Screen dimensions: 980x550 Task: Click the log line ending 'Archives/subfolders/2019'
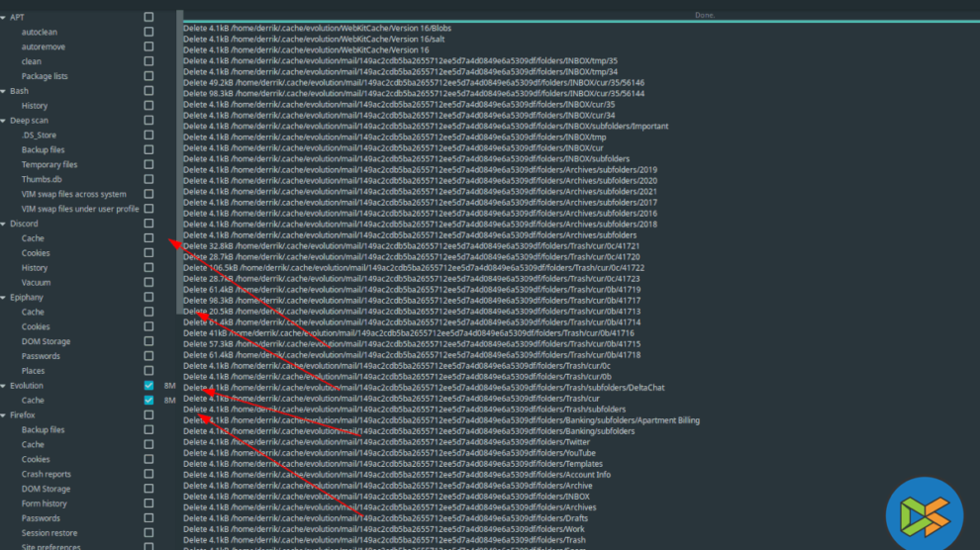click(420, 170)
